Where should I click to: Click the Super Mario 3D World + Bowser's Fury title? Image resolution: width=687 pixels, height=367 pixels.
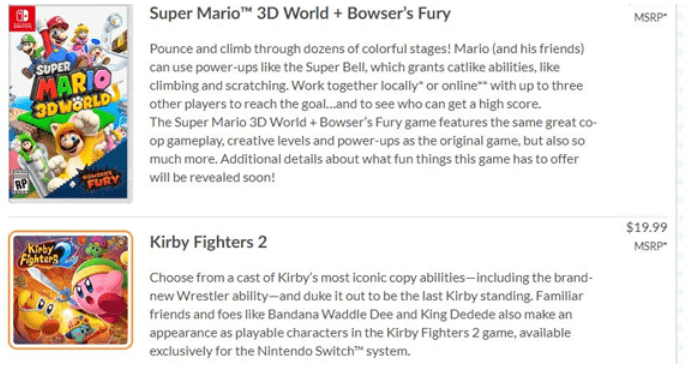tap(300, 13)
